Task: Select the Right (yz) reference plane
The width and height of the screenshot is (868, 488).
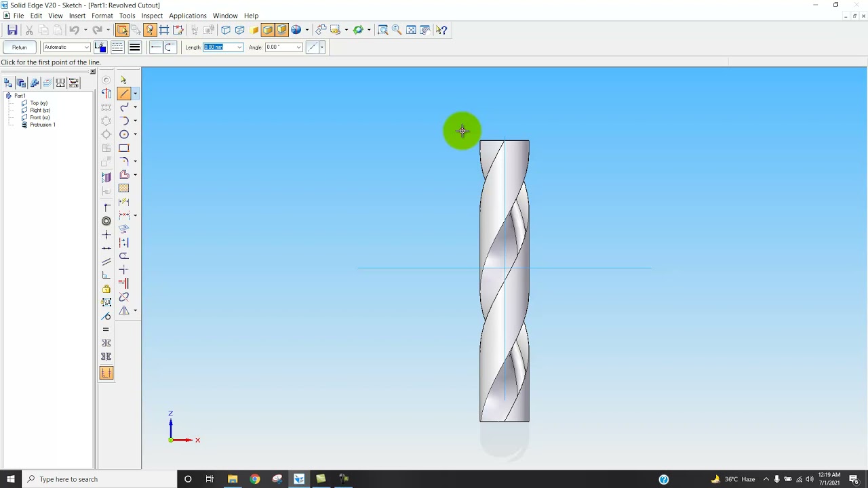Action: 40,110
